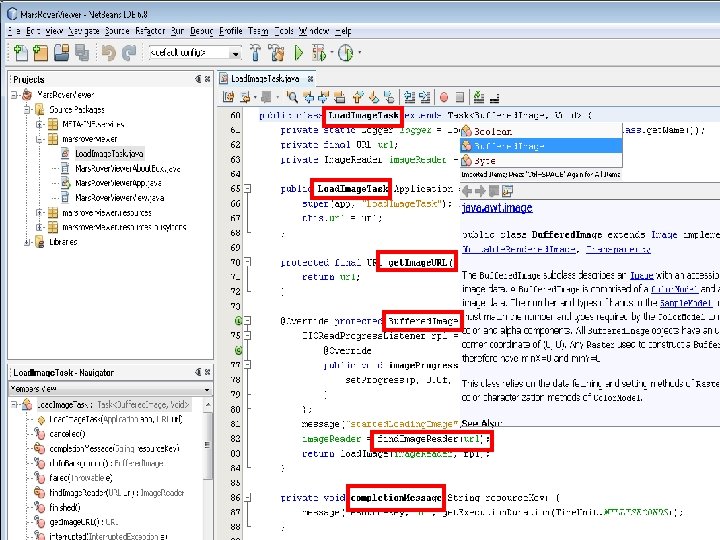Follow the SampleModel link in Javadoc
Viewport: 720px width, 540px height.
coord(686,303)
